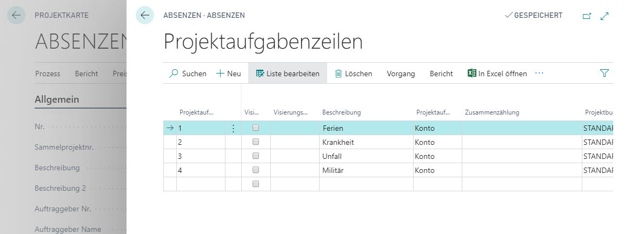Expand the page to full screen
Viewport: 644px width, 234px height.
pyautogui.click(x=605, y=16)
